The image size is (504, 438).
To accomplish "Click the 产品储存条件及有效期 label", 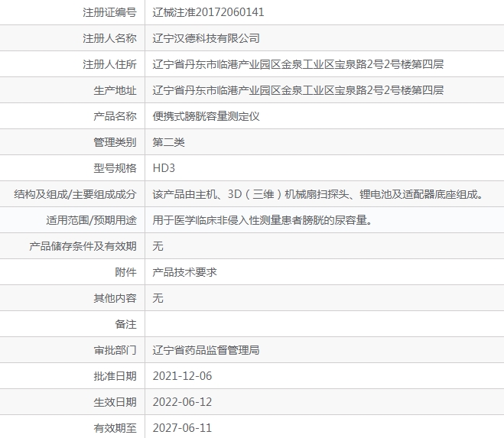I will 83,246.
